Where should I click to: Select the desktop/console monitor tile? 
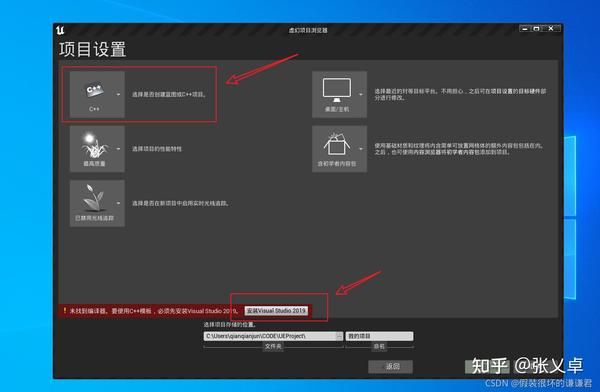pyautogui.click(x=336, y=94)
